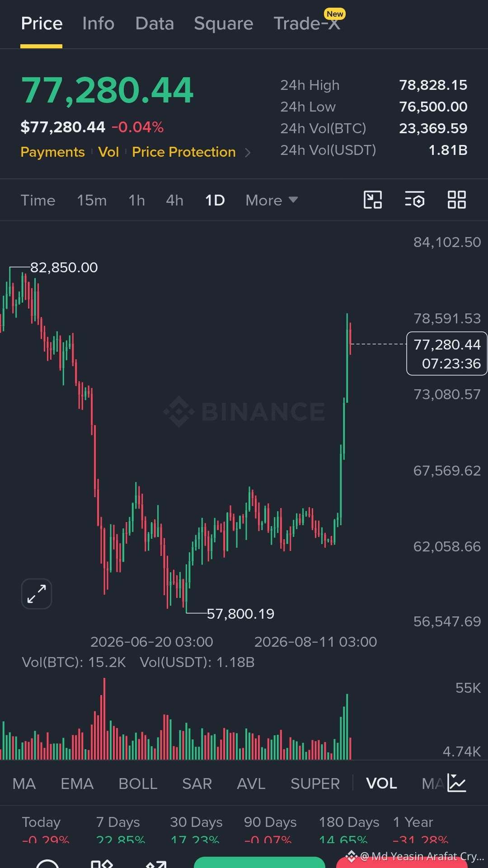
Task: Toggle the EMA indicator overlay
Action: (x=77, y=784)
